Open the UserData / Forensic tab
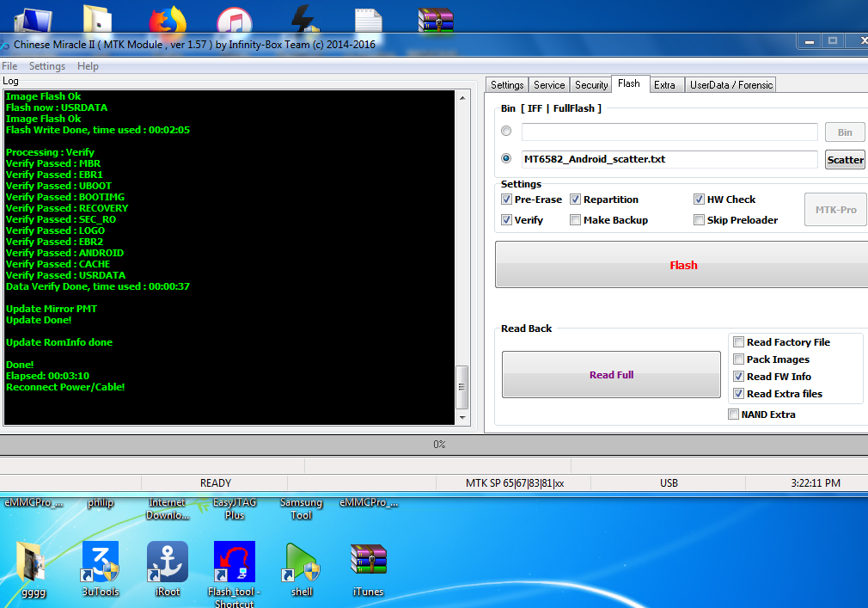868x608 pixels. (730, 85)
